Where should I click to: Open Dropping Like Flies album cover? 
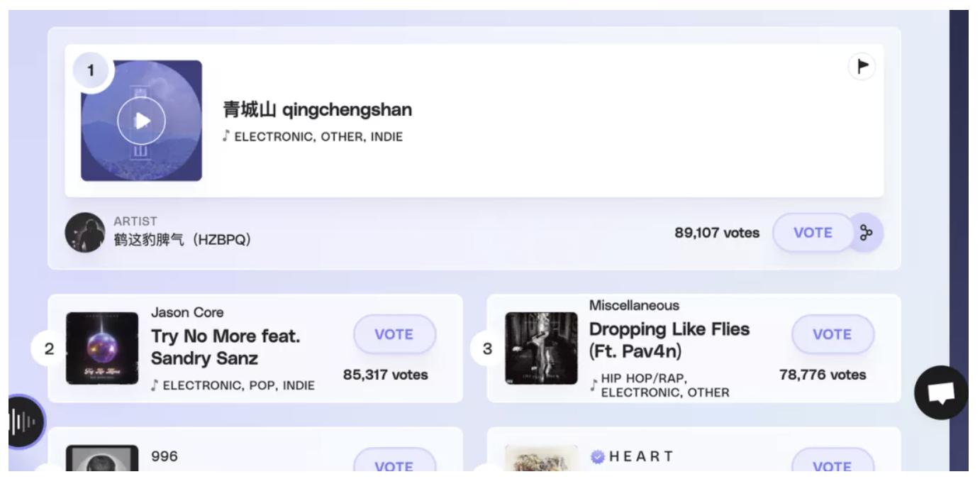click(x=541, y=348)
